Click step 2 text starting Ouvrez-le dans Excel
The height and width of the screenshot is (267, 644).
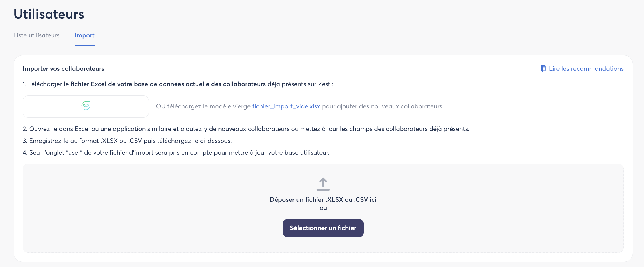pyautogui.click(x=246, y=129)
